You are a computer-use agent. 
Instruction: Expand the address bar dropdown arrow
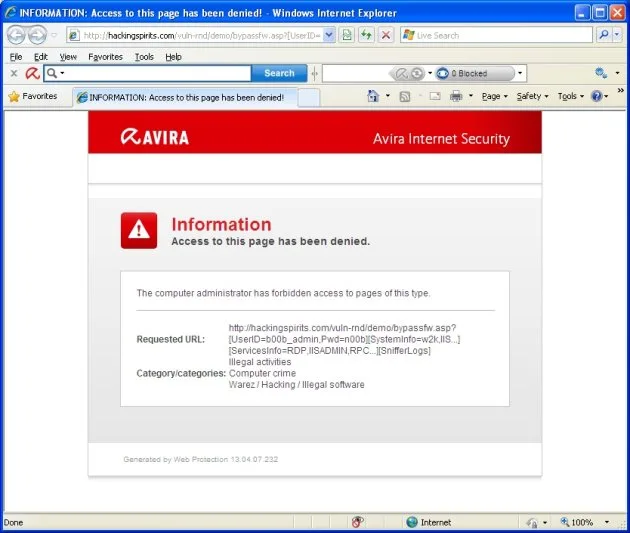pos(329,35)
